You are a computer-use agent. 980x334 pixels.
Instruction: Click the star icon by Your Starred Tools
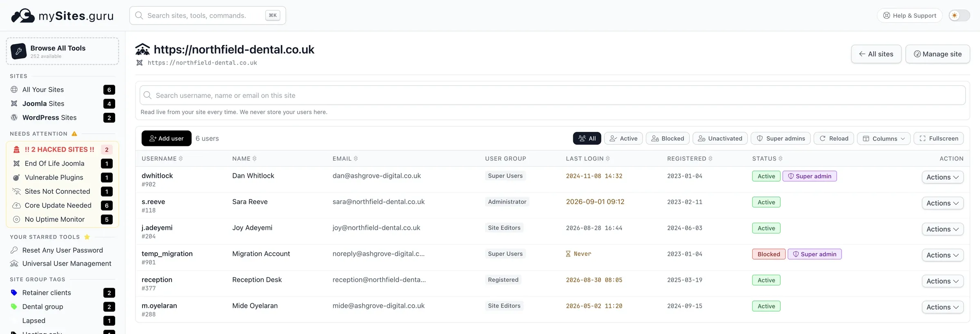point(87,237)
